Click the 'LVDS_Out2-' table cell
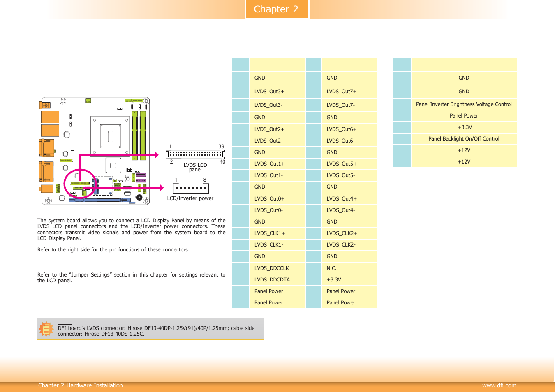 coord(277,141)
